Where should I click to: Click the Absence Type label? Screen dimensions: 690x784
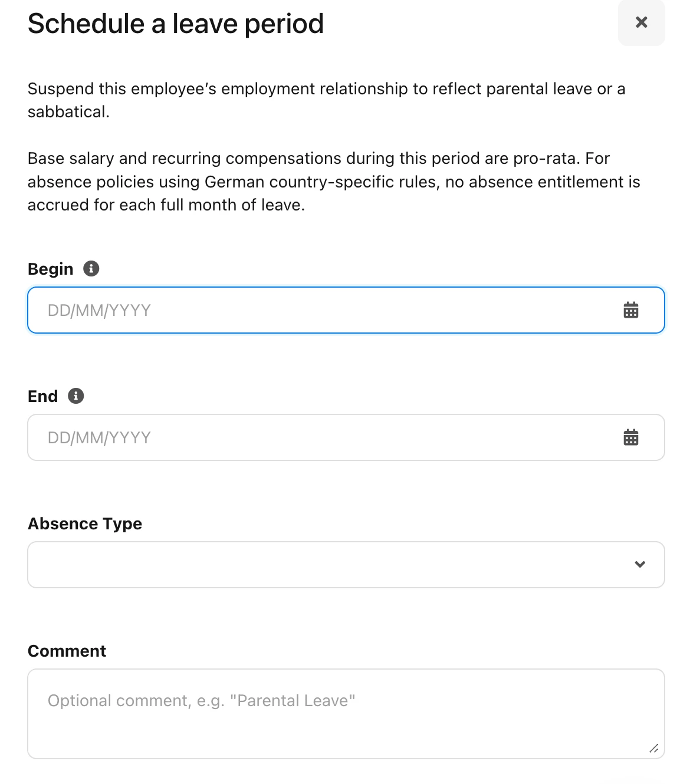85,523
